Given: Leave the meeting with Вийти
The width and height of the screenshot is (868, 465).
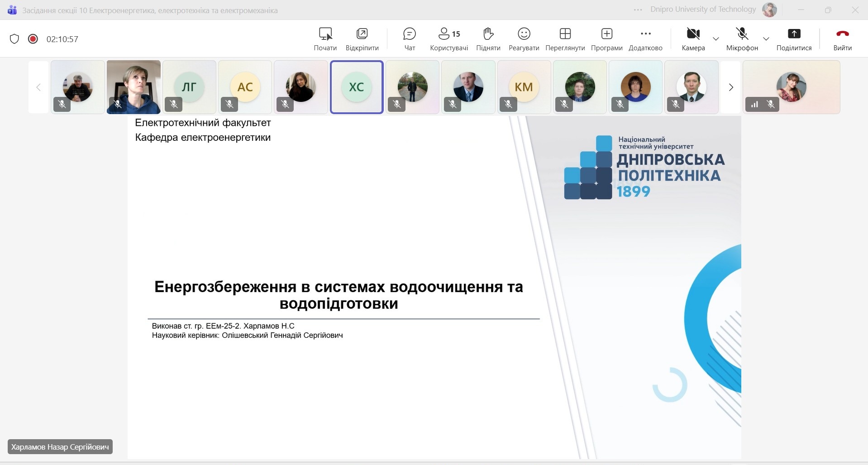Looking at the screenshot, I should coord(842,39).
